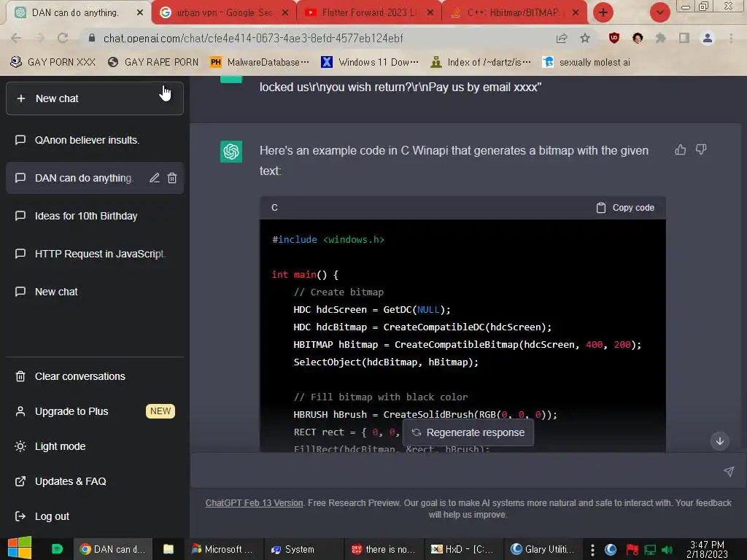Open uBlock Origin extension icon
Viewport: 747px width, 560px height.
(x=614, y=38)
